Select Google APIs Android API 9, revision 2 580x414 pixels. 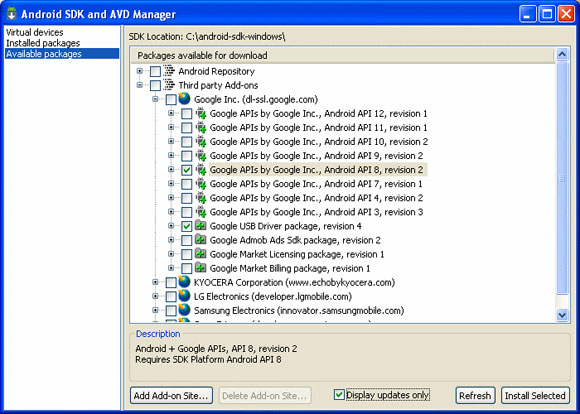[x=316, y=156]
